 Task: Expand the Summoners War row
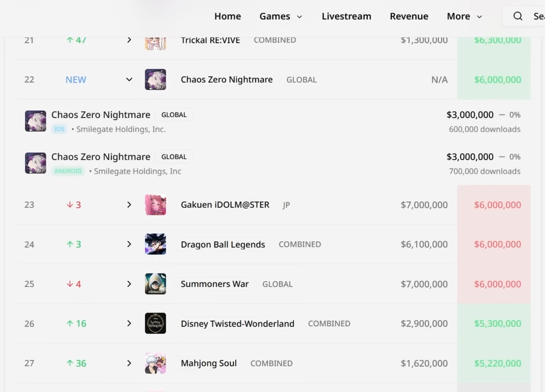coord(129,284)
